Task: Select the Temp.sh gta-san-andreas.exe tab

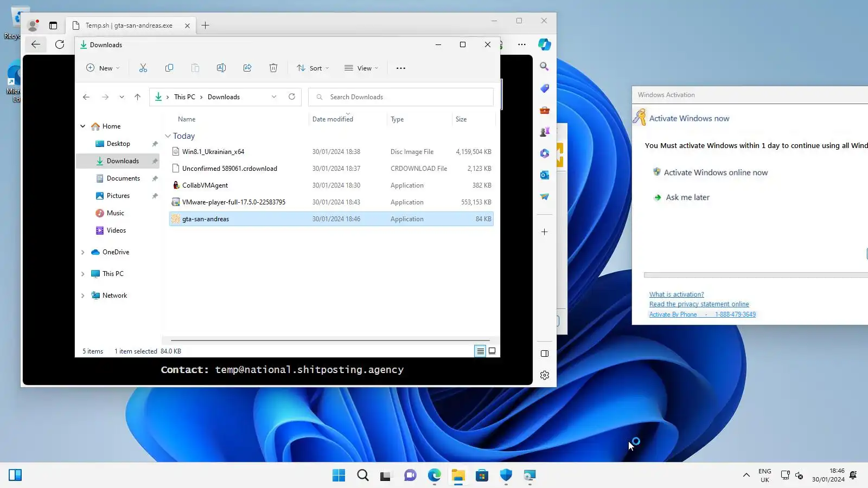Action: point(130,25)
